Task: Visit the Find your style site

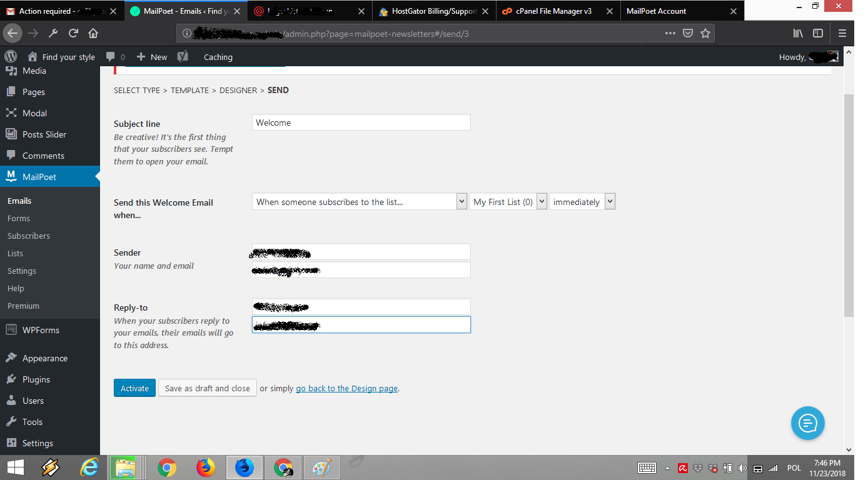Action: (x=62, y=57)
